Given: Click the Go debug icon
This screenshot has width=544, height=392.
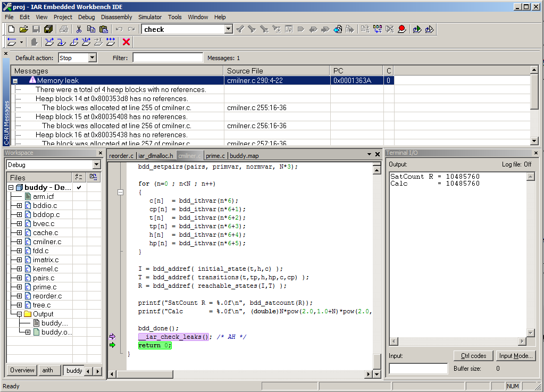Looking at the screenshot, I should pos(111,42).
